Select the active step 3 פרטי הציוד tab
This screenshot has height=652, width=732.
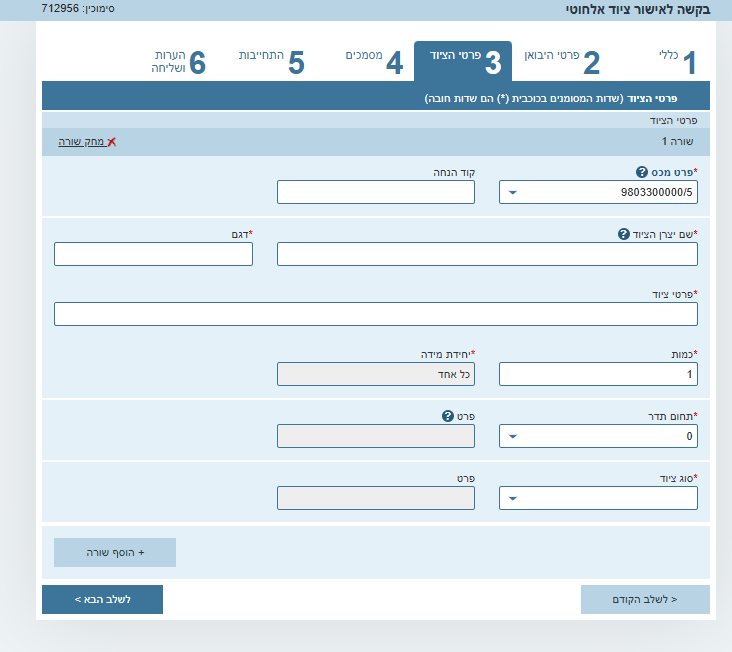pyautogui.click(x=465, y=62)
